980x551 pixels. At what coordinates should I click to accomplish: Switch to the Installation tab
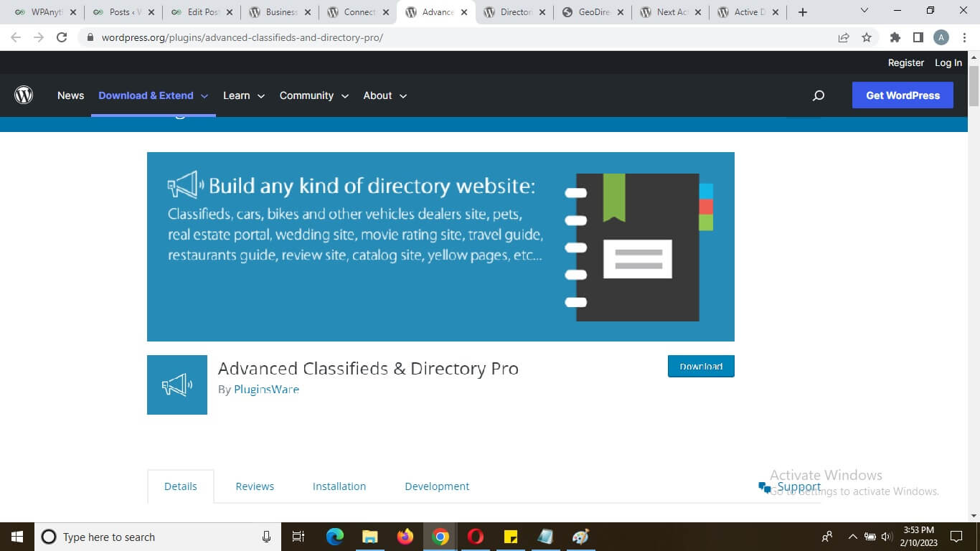339,486
